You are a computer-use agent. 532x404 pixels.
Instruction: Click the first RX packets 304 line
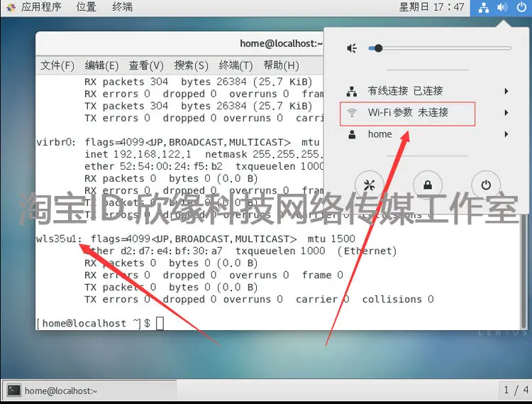tap(198, 82)
